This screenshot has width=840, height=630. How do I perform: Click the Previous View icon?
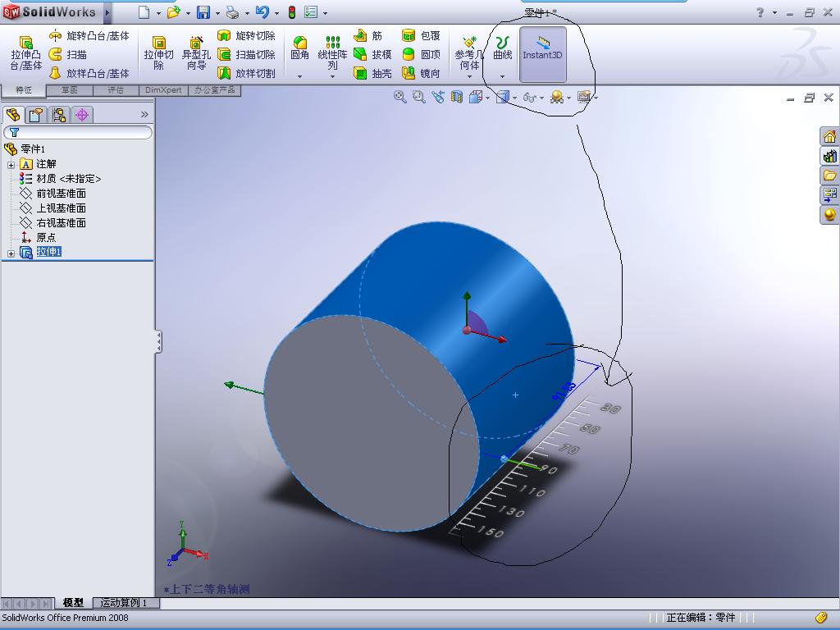[438, 97]
